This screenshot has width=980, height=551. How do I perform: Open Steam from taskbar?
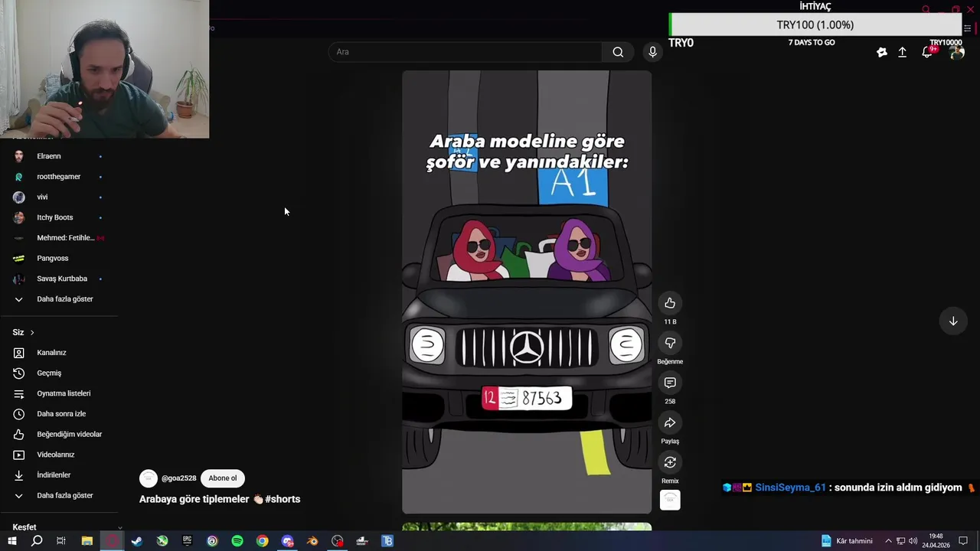coord(137,541)
